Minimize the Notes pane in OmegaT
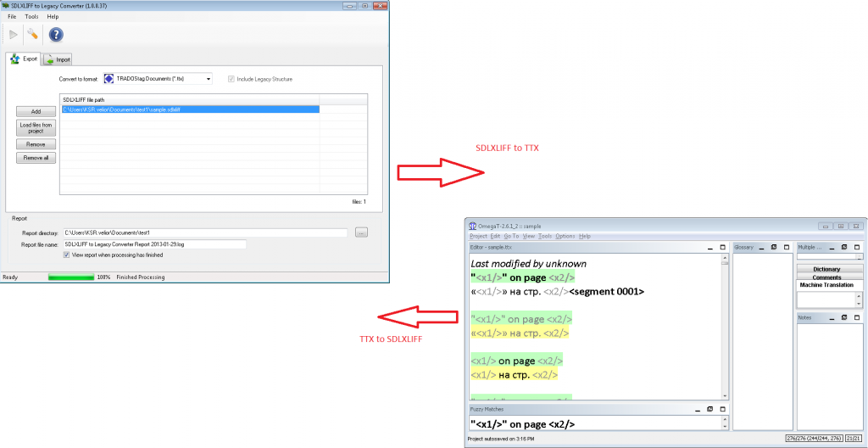Image resolution: width=868 pixels, height=448 pixels. click(832, 317)
